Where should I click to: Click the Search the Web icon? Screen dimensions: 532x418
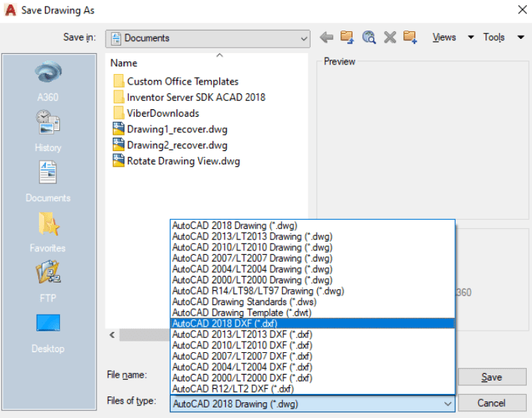(369, 37)
